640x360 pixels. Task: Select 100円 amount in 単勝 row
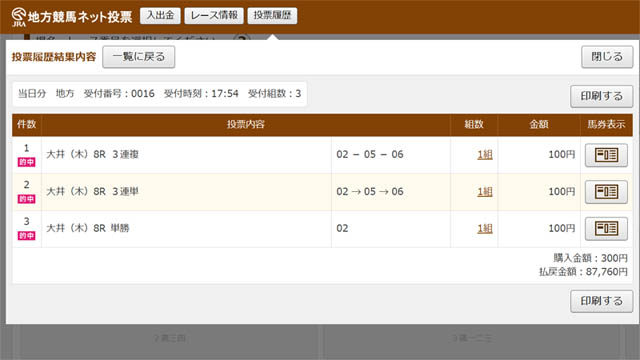pyautogui.click(x=562, y=228)
